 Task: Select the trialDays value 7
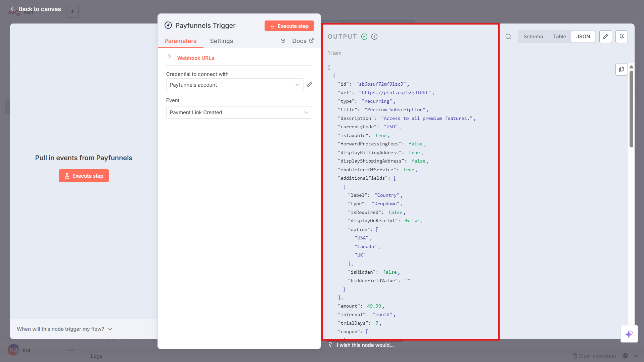coord(377,323)
